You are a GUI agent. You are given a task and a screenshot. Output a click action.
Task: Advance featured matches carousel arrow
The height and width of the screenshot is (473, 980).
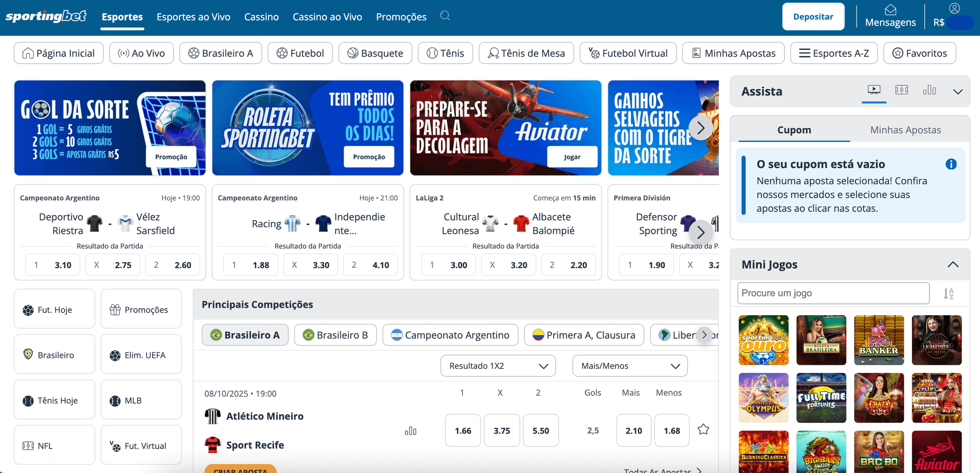(x=701, y=232)
